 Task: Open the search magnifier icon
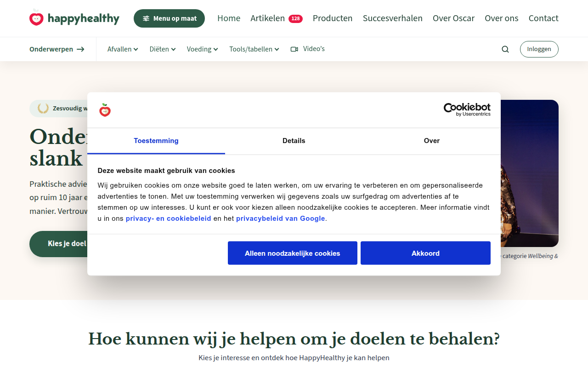505,49
